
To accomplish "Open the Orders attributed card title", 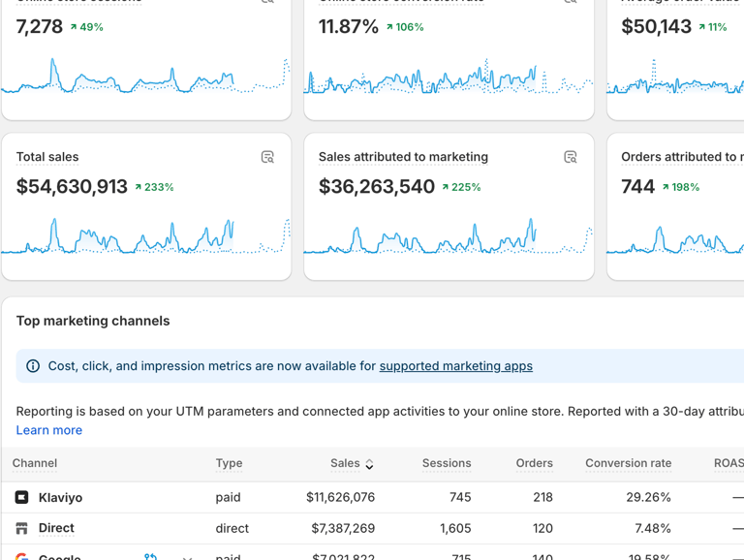I will pos(682,157).
